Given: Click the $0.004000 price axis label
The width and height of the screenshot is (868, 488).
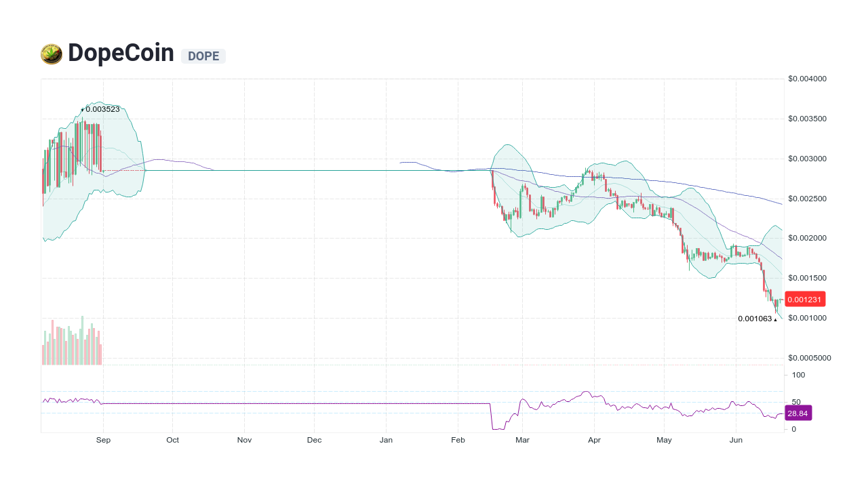Looking at the screenshot, I should [808, 79].
